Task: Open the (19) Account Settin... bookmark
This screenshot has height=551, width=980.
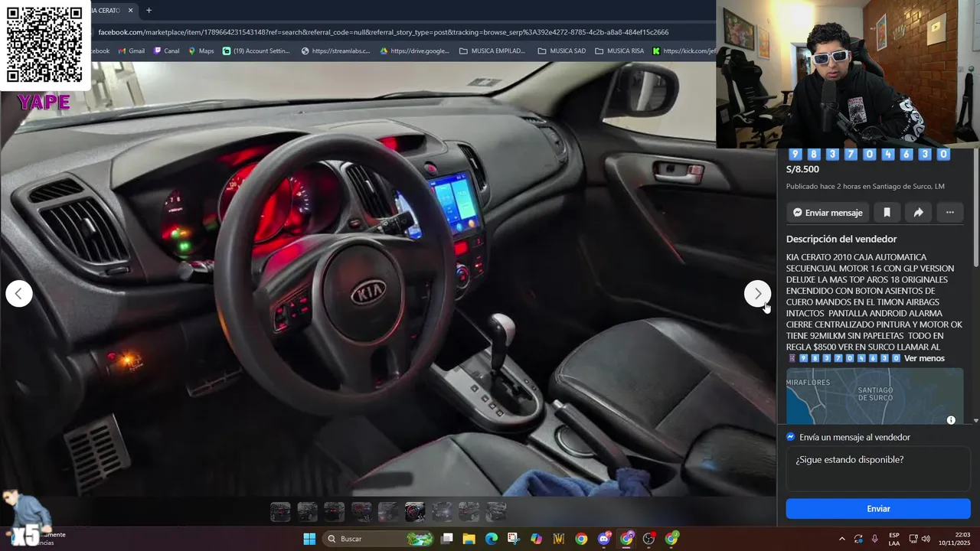Action: point(256,51)
